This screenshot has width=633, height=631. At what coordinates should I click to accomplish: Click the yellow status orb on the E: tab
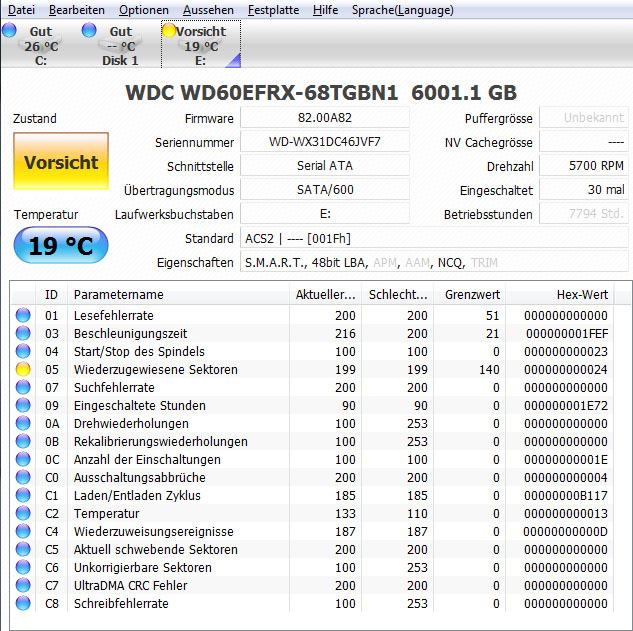169,30
